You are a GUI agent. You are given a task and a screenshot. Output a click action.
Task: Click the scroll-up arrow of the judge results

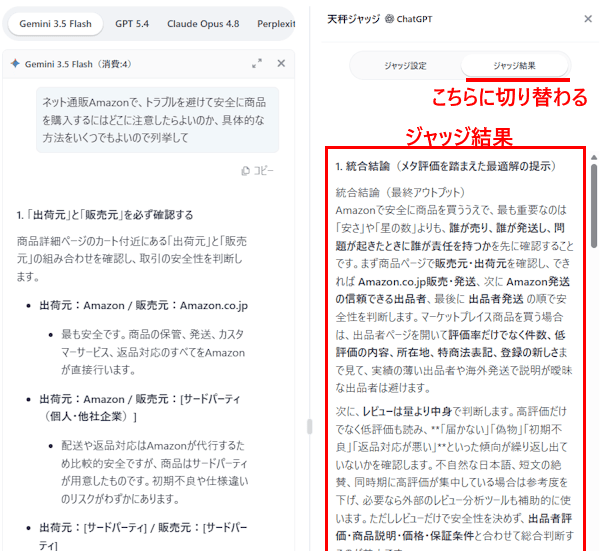coord(594,158)
